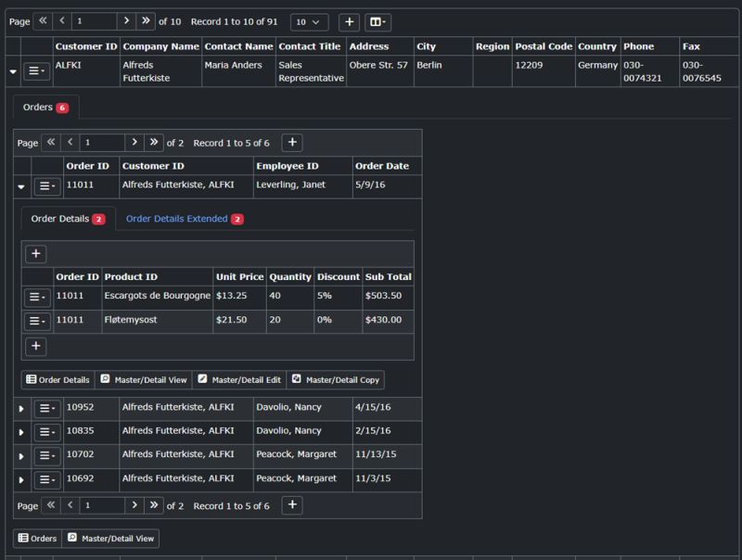This screenshot has height=560, width=742.
Task: Click Master/Detail Edit button for order 11011
Action: pos(239,380)
